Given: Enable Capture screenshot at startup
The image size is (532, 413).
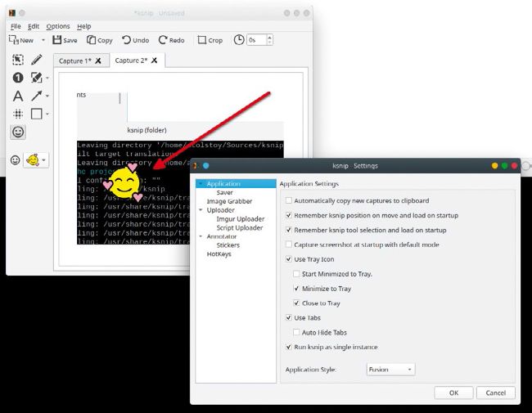Looking at the screenshot, I should point(289,245).
